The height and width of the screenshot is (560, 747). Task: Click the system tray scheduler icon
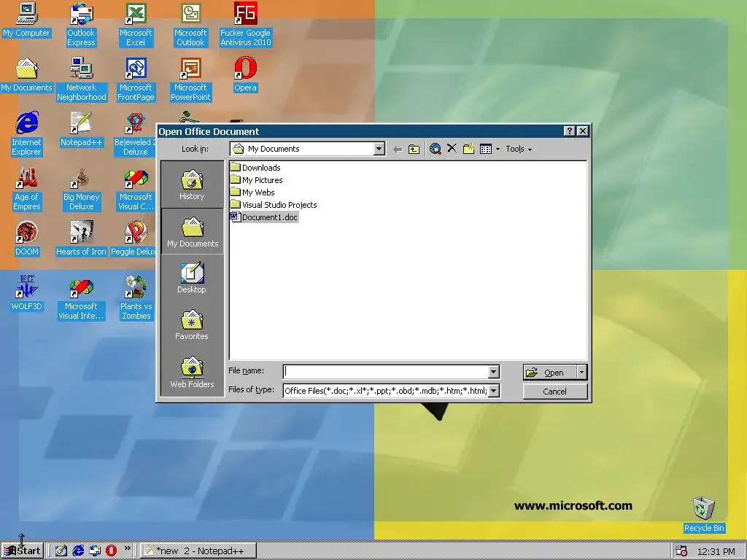(x=681, y=551)
